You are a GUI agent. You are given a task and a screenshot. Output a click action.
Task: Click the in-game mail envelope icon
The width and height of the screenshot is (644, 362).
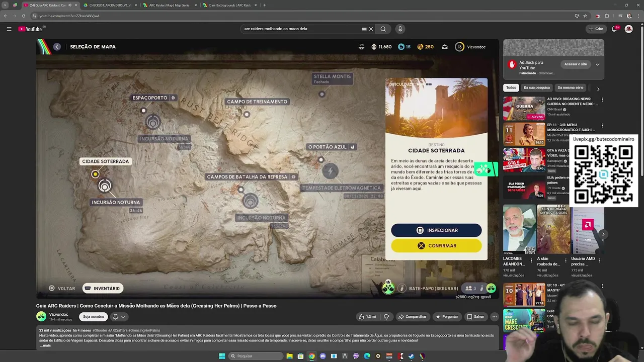coord(445,47)
